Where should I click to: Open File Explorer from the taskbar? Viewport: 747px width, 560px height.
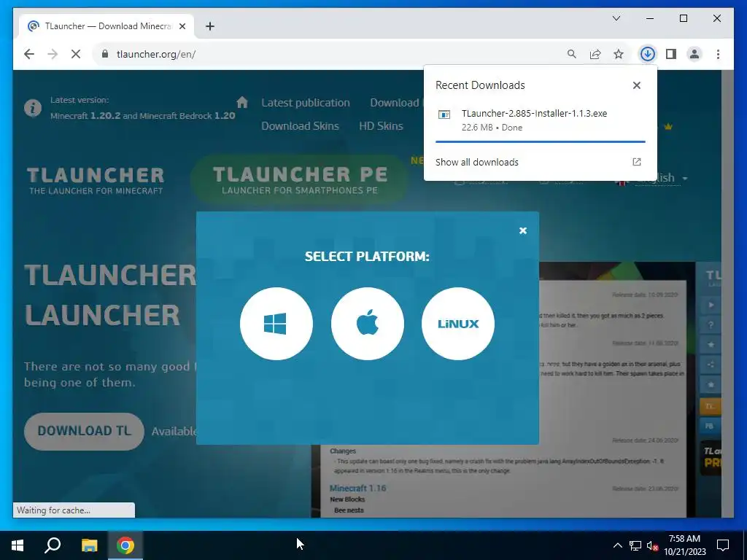coord(89,545)
